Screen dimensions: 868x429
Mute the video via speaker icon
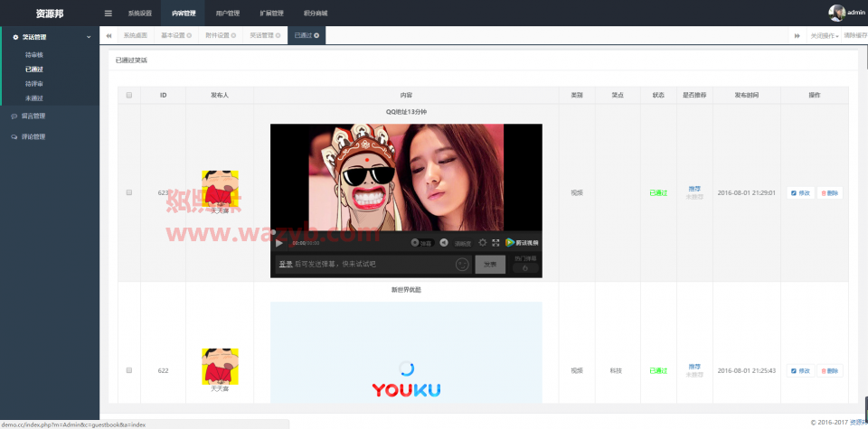[x=444, y=243]
